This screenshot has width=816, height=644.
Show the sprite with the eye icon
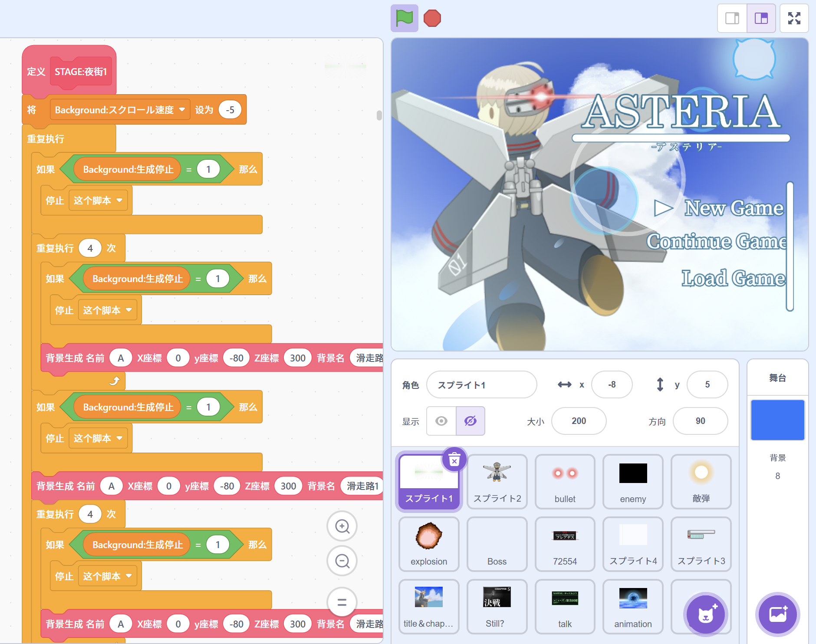pos(441,421)
